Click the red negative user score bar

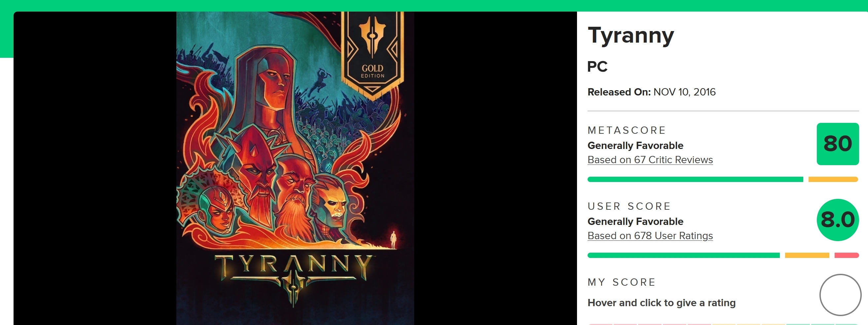tap(847, 255)
